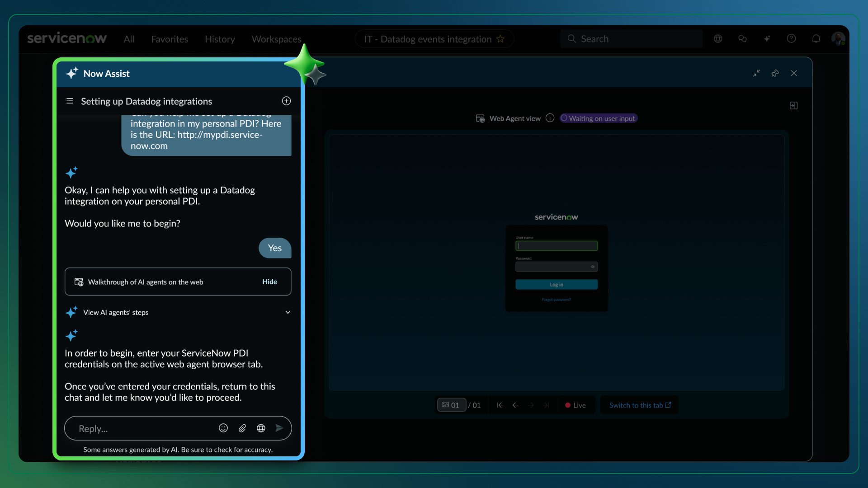This screenshot has height=488, width=868.
Task: Click the new chat plus icon
Action: 286,101
